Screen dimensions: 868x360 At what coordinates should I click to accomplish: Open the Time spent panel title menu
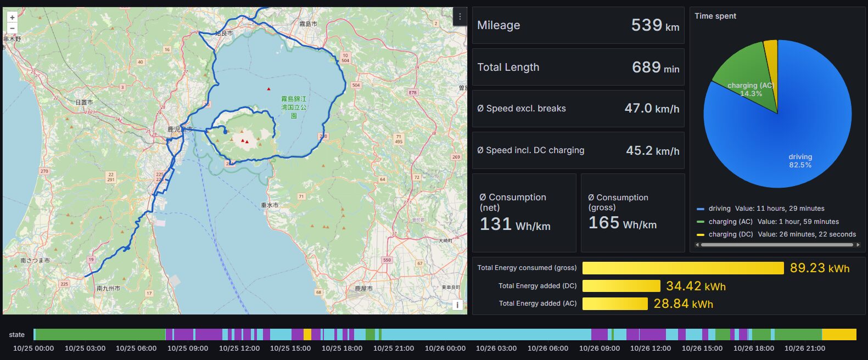pyautogui.click(x=715, y=16)
